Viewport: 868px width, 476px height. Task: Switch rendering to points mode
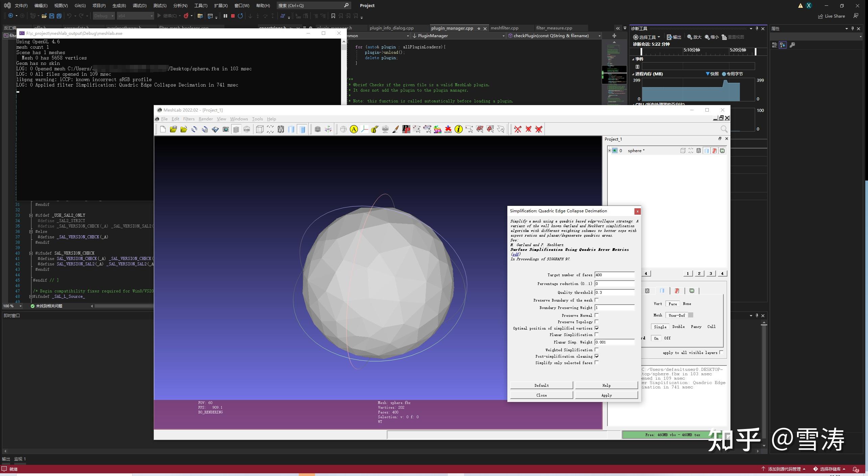coord(270,129)
